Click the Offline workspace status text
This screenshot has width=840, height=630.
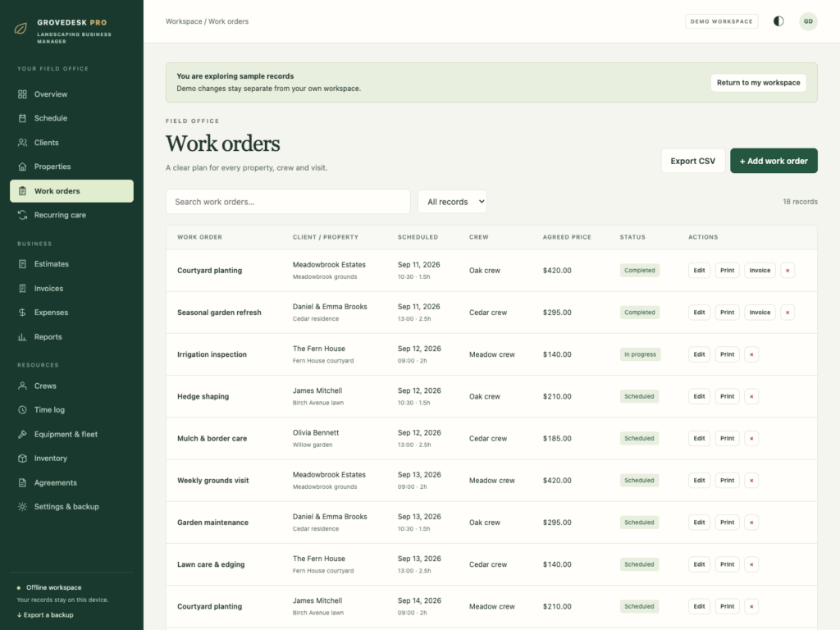pyautogui.click(x=53, y=587)
